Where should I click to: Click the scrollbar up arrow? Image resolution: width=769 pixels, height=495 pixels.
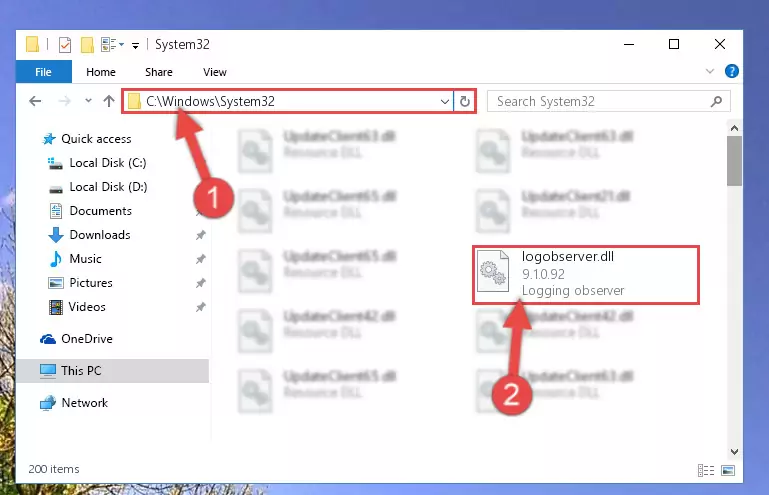click(x=734, y=129)
